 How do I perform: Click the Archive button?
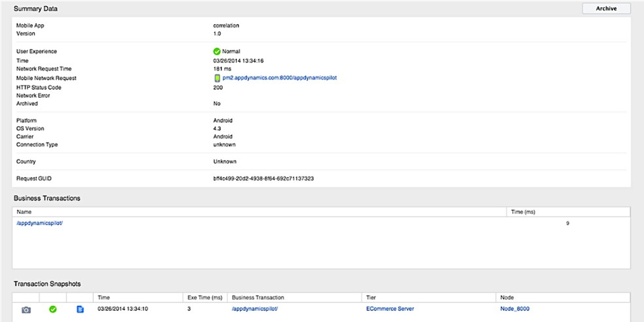[606, 9]
